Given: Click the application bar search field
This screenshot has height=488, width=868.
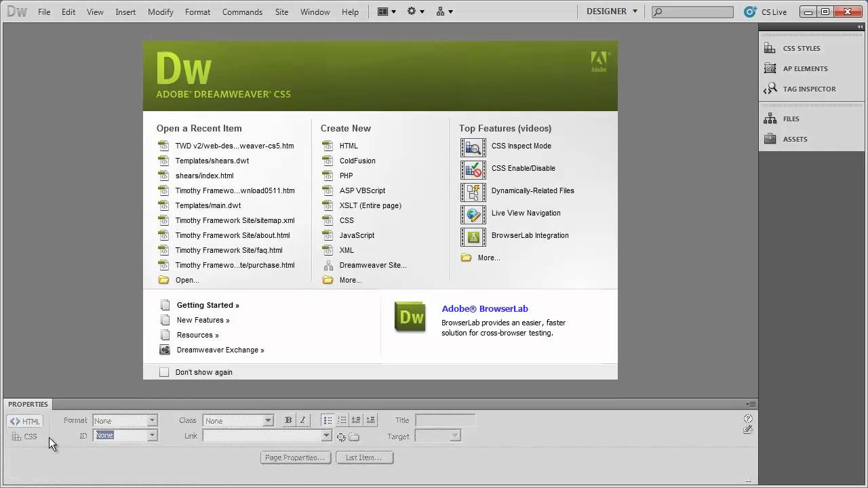Looking at the screenshot, I should pyautogui.click(x=692, y=12).
